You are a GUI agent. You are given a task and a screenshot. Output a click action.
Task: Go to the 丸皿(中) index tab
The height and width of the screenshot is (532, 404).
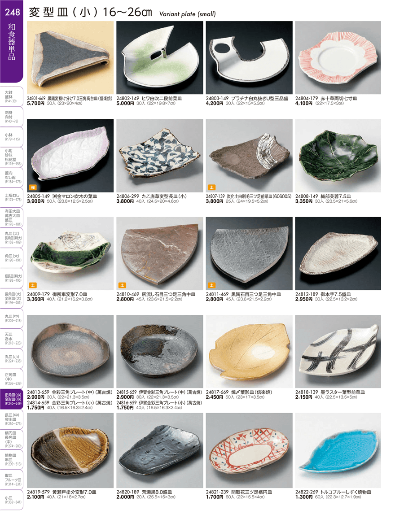[x=12, y=318]
